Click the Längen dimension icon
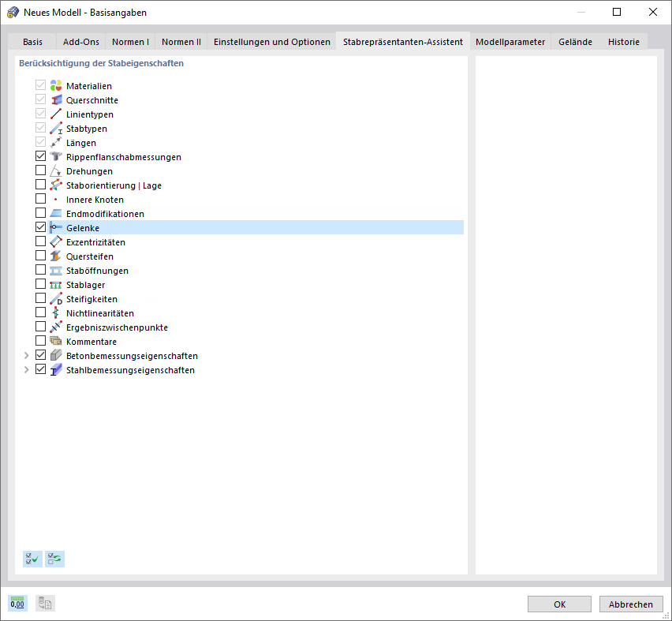672x621 pixels. 56,142
